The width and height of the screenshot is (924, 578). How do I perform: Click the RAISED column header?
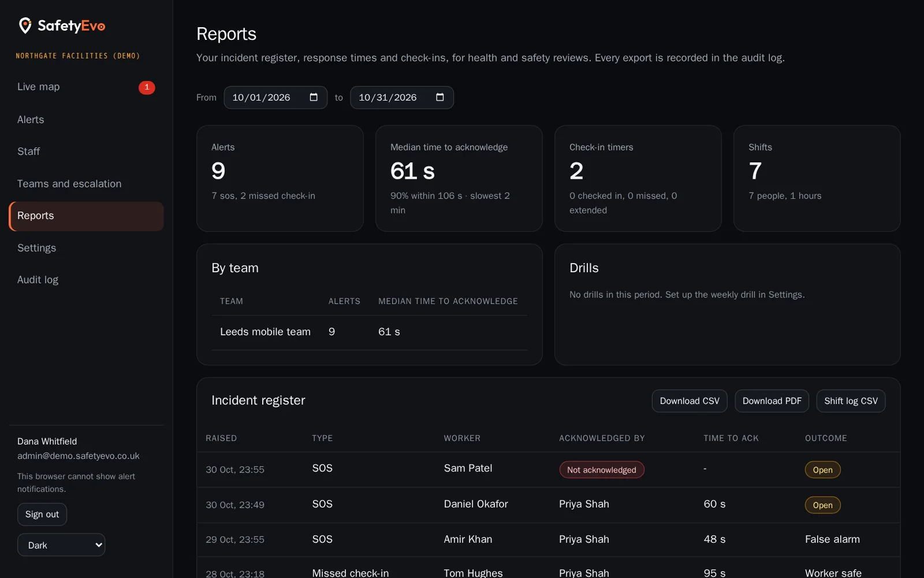(221, 438)
